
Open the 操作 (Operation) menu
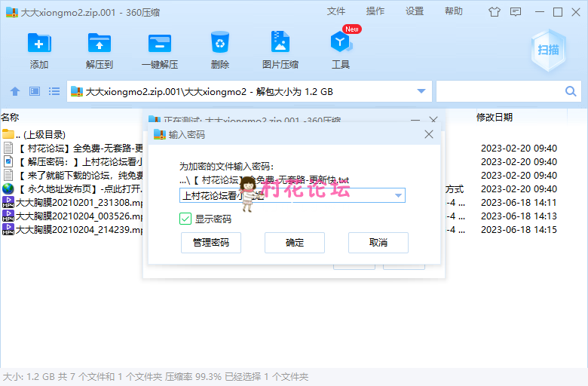[x=375, y=11]
